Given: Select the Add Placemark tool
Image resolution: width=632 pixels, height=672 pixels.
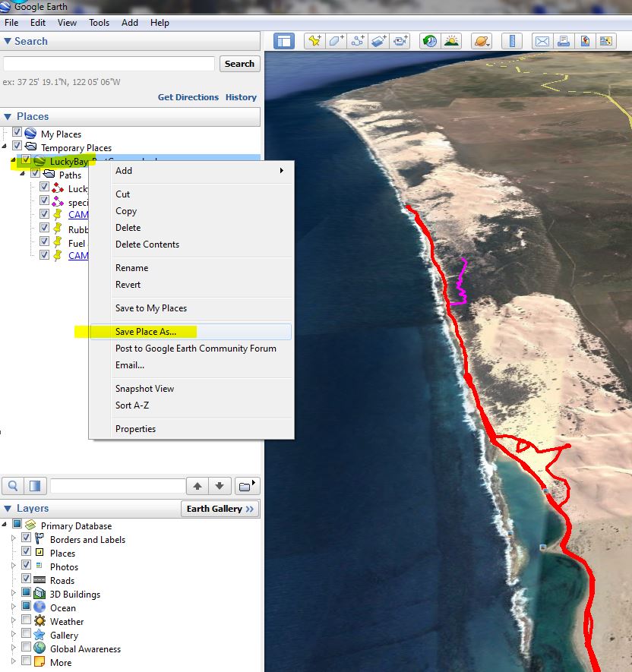Looking at the screenshot, I should click(314, 41).
